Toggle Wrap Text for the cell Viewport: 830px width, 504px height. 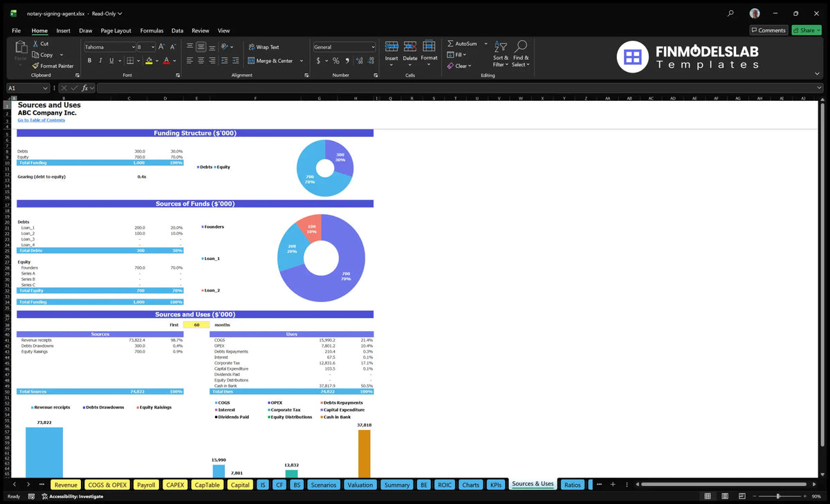point(264,47)
